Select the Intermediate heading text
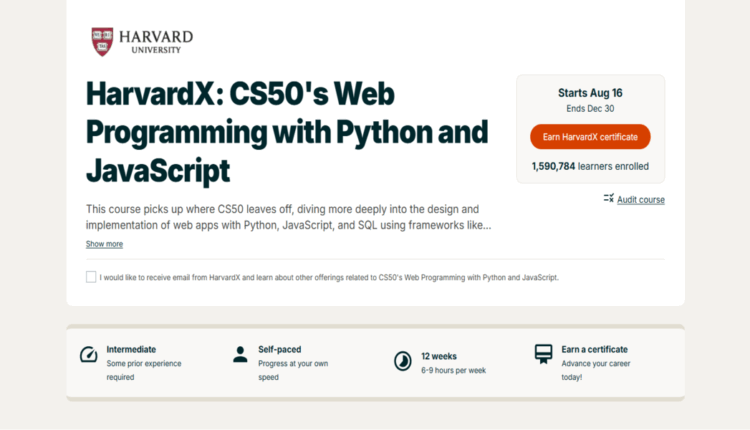The image size is (750, 430). pos(131,349)
